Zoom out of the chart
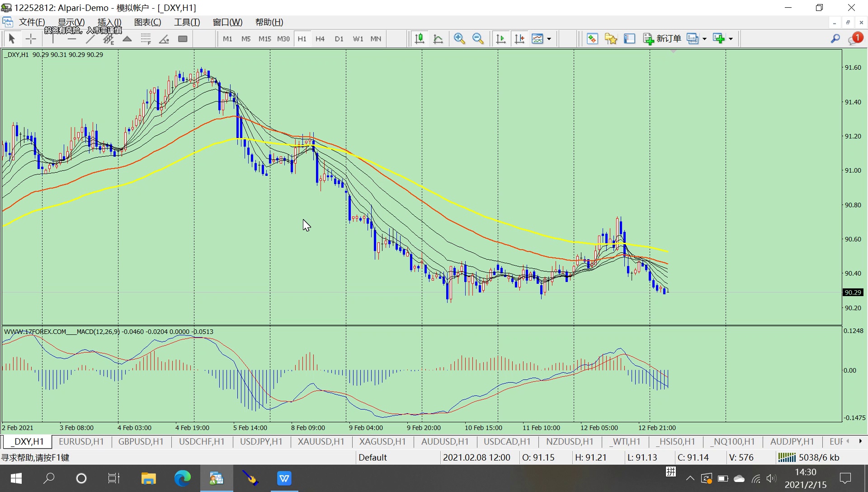The width and height of the screenshot is (868, 492). coord(478,39)
